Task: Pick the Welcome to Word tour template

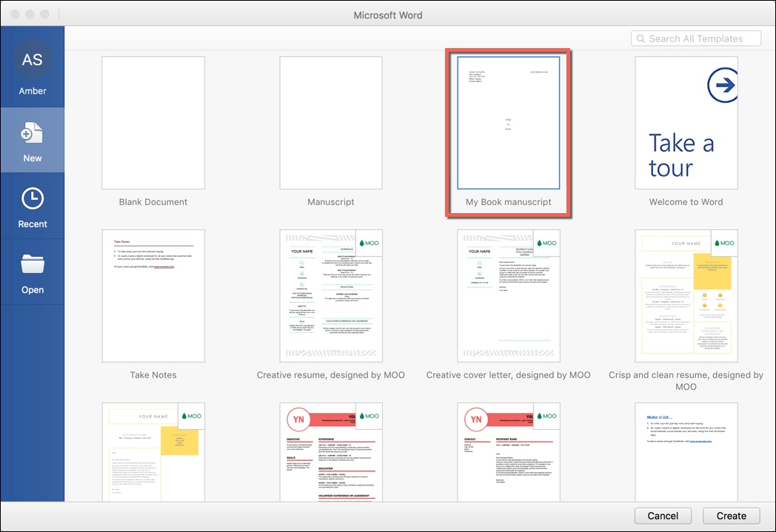Action: pyautogui.click(x=686, y=123)
